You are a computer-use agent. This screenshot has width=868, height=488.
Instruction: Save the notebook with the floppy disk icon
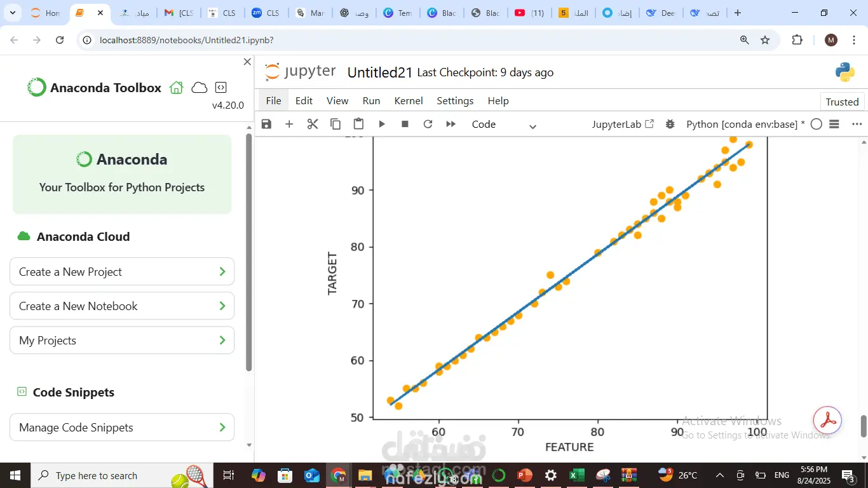pyautogui.click(x=266, y=124)
